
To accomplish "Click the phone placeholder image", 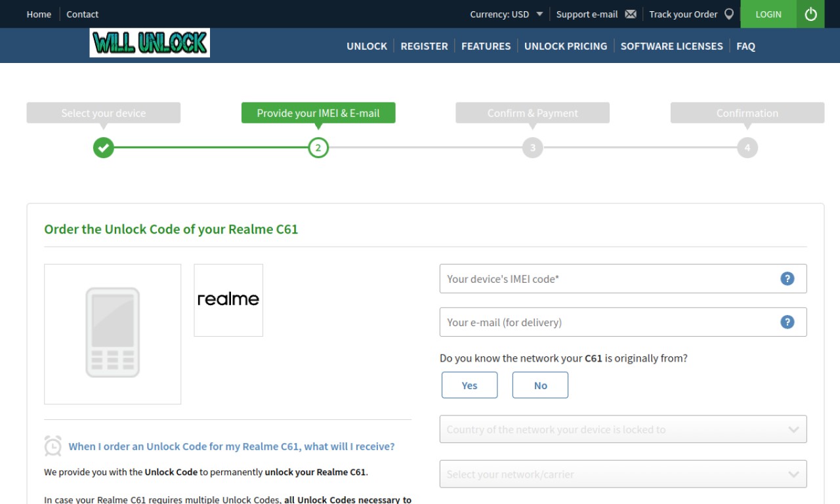I will (x=113, y=334).
